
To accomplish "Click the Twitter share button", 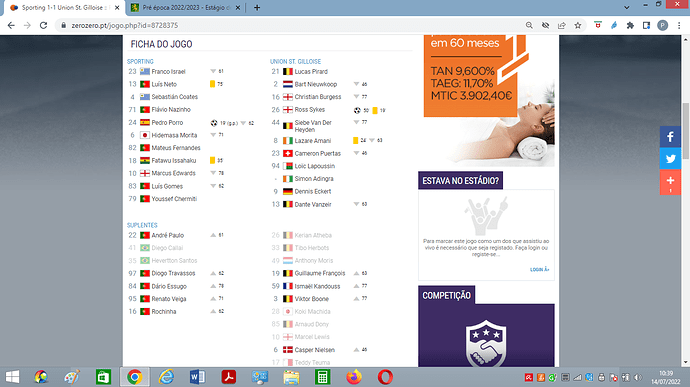I will pyautogui.click(x=670, y=158).
